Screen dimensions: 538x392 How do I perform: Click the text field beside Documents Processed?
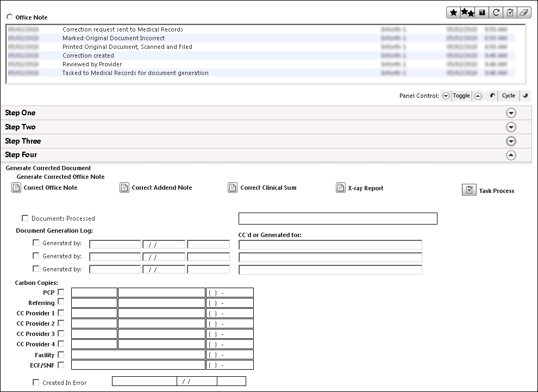point(338,219)
